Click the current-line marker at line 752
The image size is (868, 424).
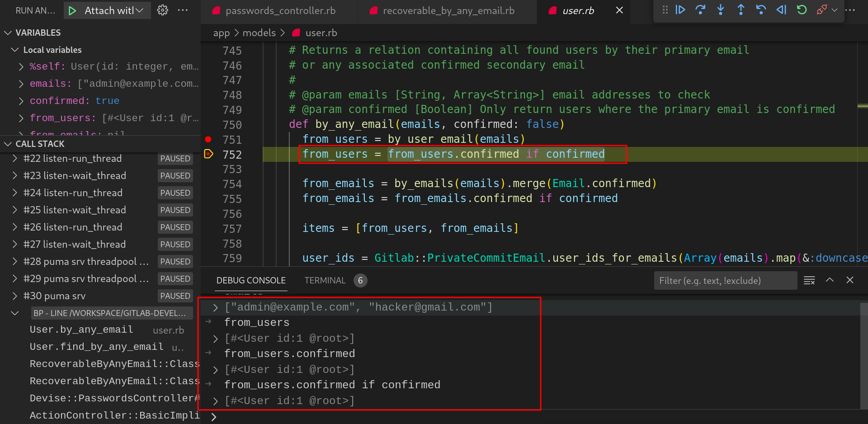click(x=208, y=154)
